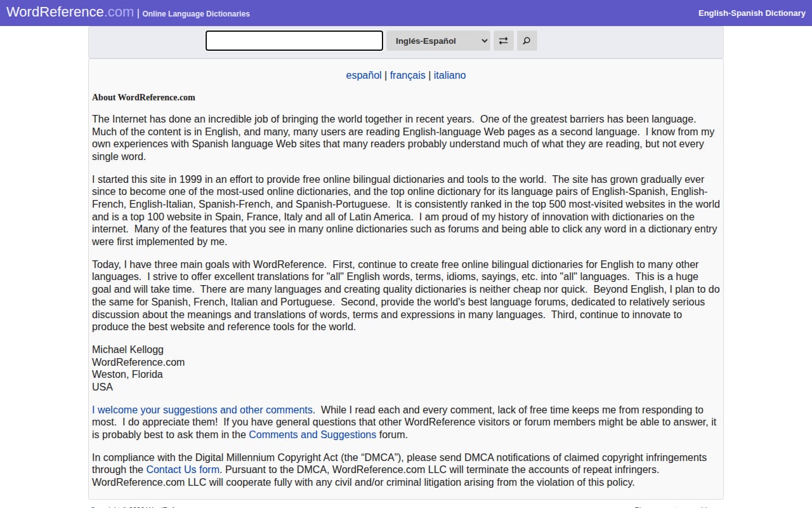Click the "WordReference.com" signature line
Image resolution: width=812 pixels, height=508 pixels.
138,362
